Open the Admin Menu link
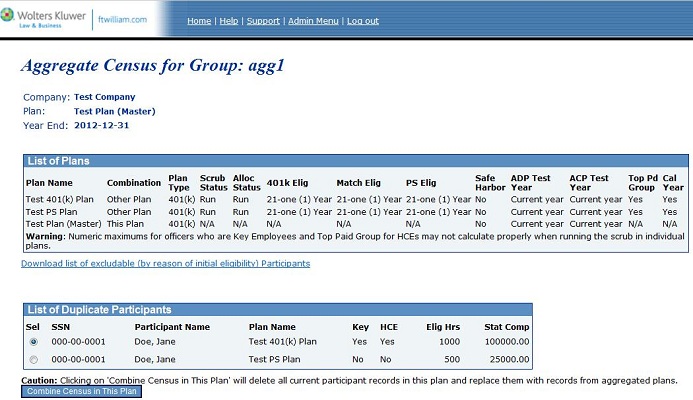Screen dimensions: 693x400 tap(313, 21)
